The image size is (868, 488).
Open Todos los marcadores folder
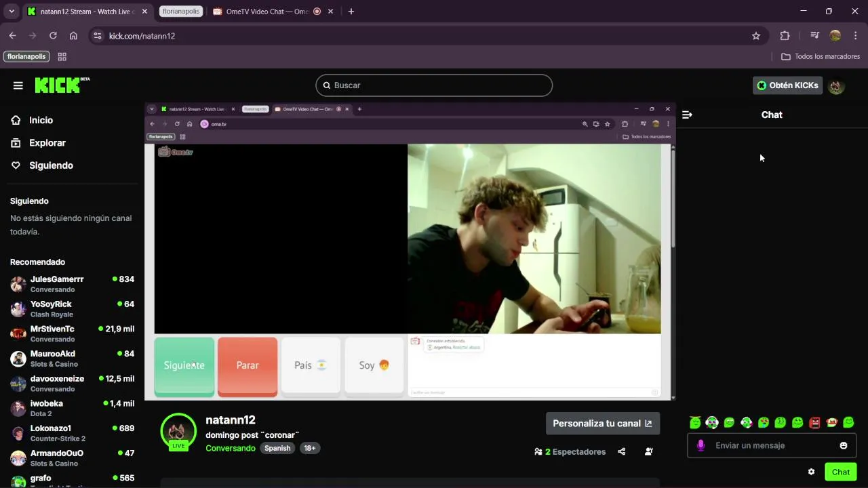click(x=821, y=57)
